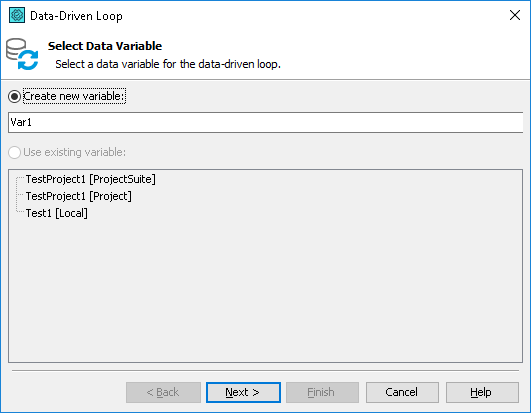Click the 'Use existing variable:' label text

point(75,152)
